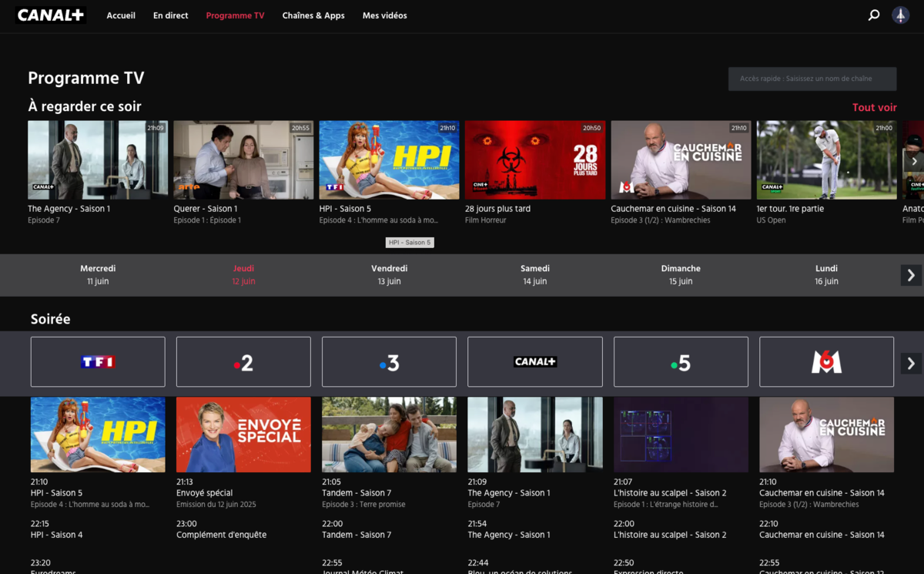Open 28 jours plus tard thumbnail

pyautogui.click(x=535, y=159)
